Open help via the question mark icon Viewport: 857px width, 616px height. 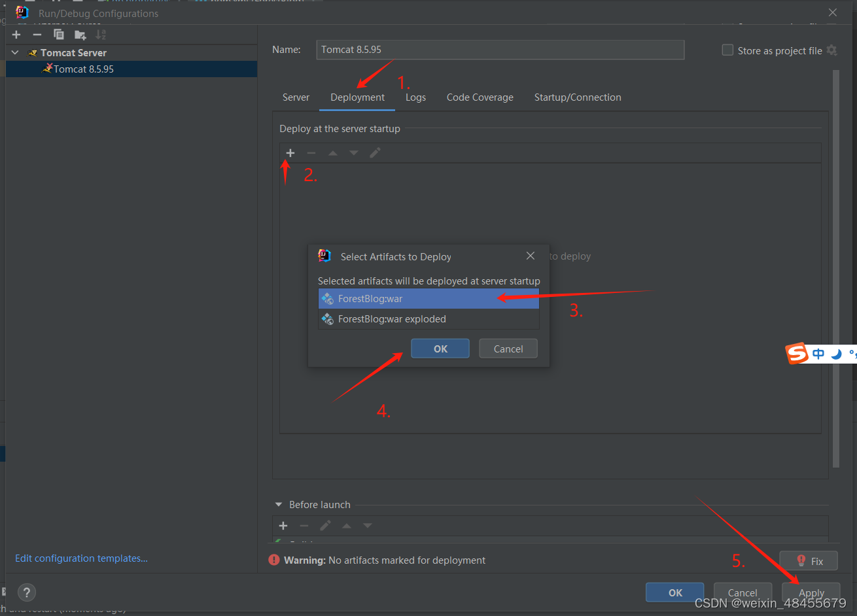[x=26, y=592]
